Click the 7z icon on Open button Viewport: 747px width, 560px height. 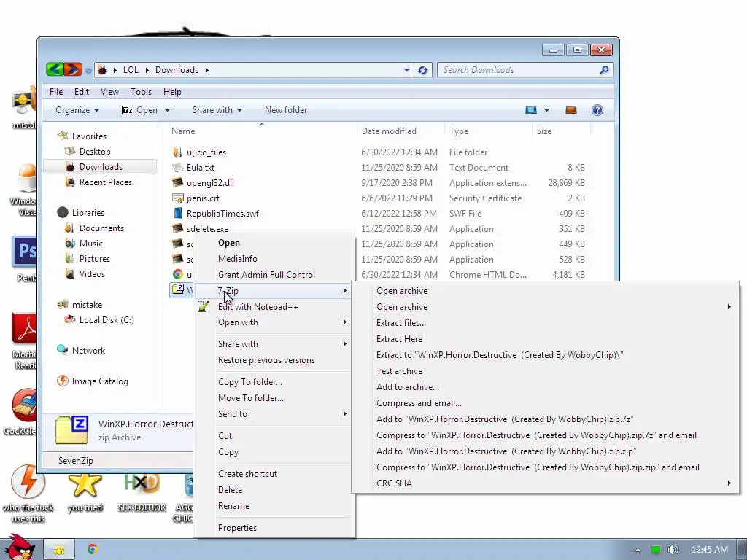tap(127, 110)
